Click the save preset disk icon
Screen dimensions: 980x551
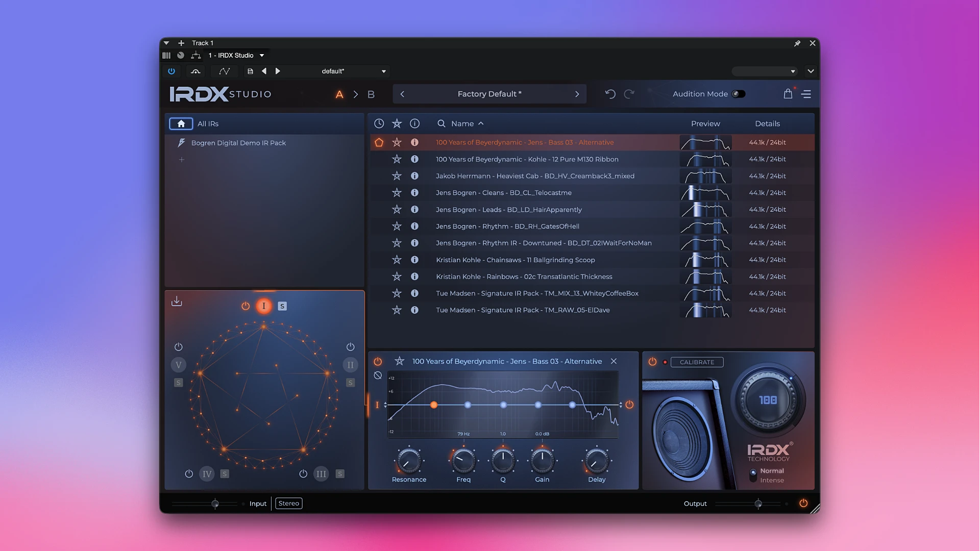pos(250,71)
